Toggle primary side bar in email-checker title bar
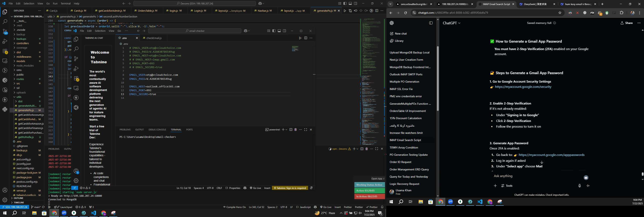The width and height of the screenshot is (644, 217). pos(274,31)
